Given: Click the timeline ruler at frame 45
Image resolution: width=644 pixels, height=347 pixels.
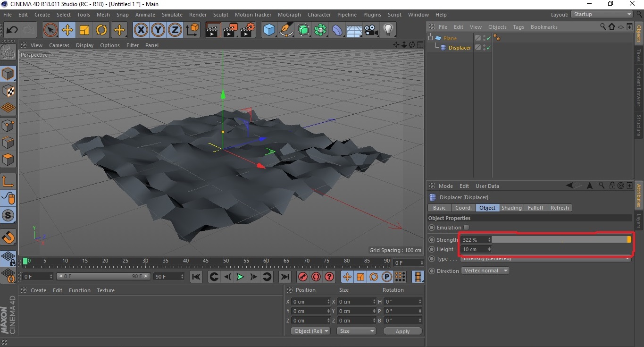Looking at the screenshot, I should [x=206, y=261].
